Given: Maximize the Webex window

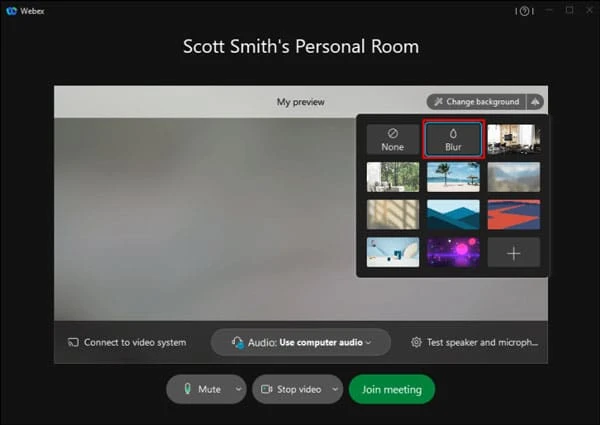Looking at the screenshot, I should click(569, 11).
